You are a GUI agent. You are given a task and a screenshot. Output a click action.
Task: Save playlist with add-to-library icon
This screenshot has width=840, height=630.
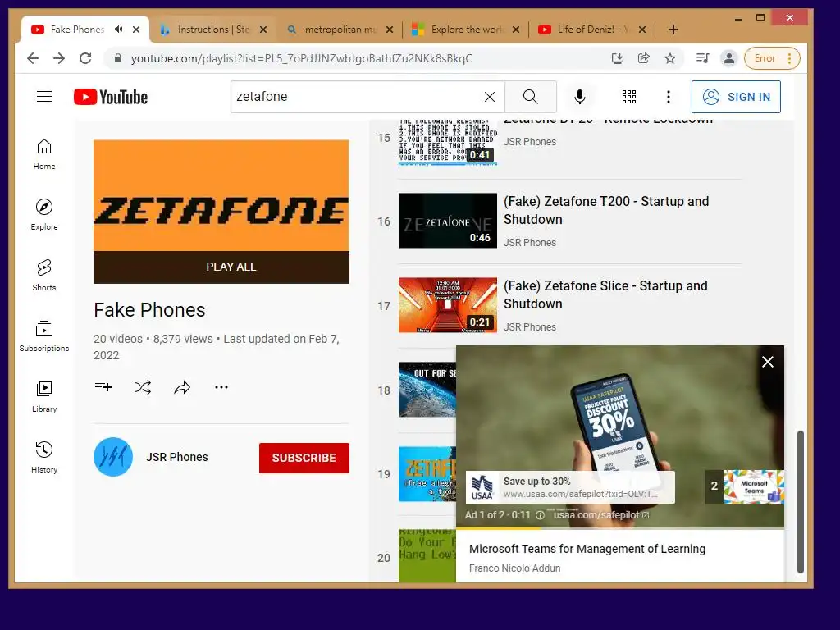pyautogui.click(x=103, y=387)
